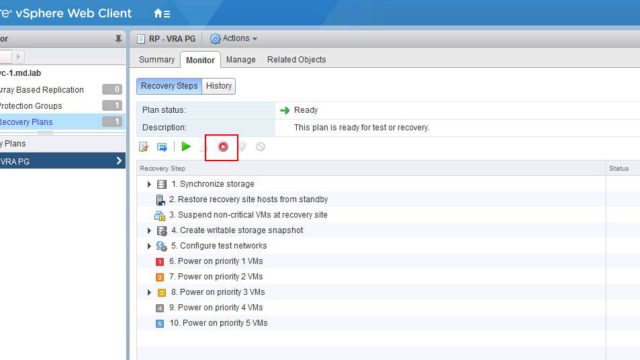The image size is (640, 360).
Task: Click the greyed Cancel icon
Action: point(260,147)
